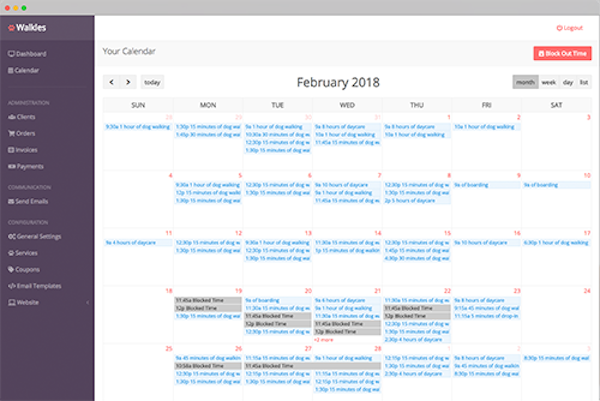This screenshot has width=600, height=401.
Task: Open Feb 8 event '2p 5 hours of daycare'
Action: click(417, 200)
